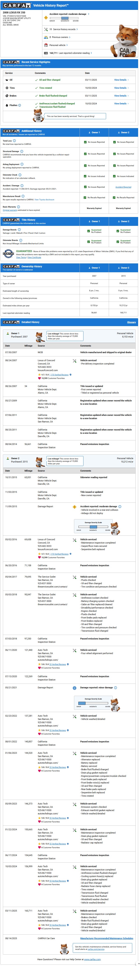This screenshot has width=140, height=980.
Task: Click Owner 1 Odometer Check 'No Issues Indicated' check
Action: tap(85, 176)
